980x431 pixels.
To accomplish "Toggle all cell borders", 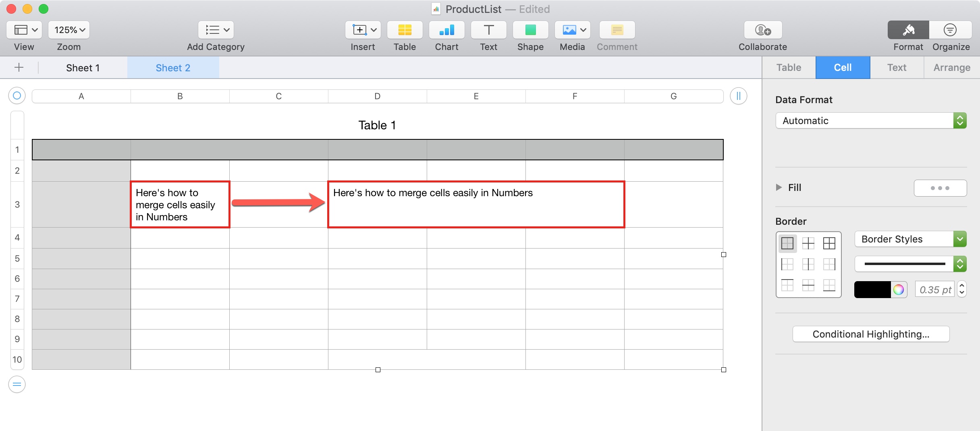I will point(788,243).
